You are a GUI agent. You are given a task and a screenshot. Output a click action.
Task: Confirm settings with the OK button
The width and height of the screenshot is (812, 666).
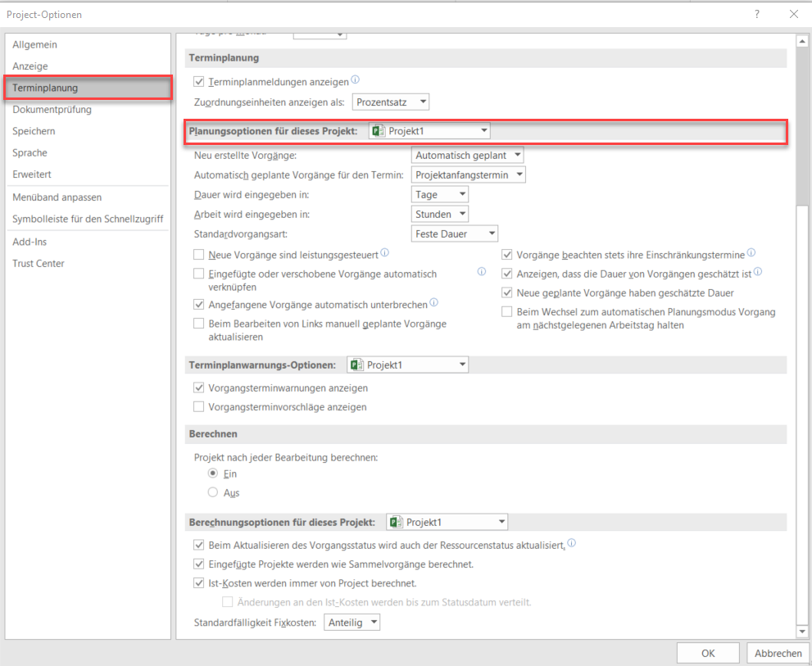[708, 653]
